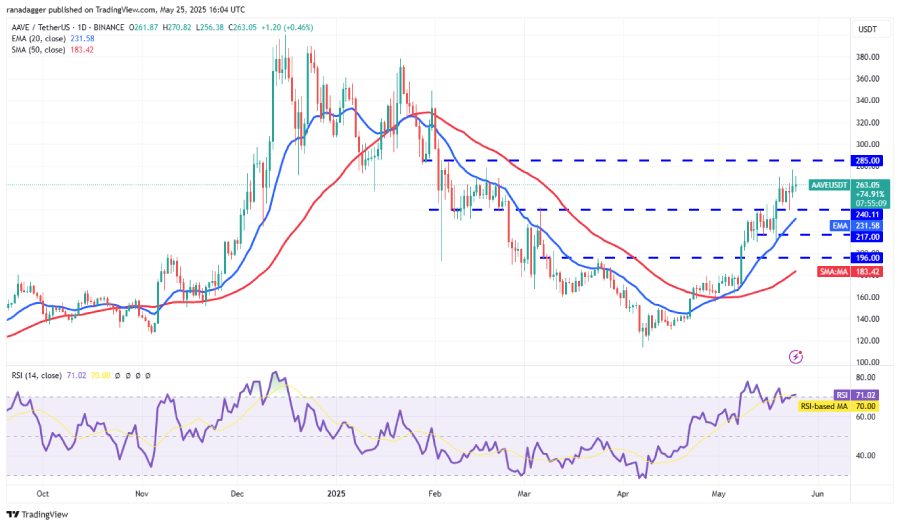The image size is (900, 526).
Task: Click the 240.11 price level label
Action: (x=867, y=214)
